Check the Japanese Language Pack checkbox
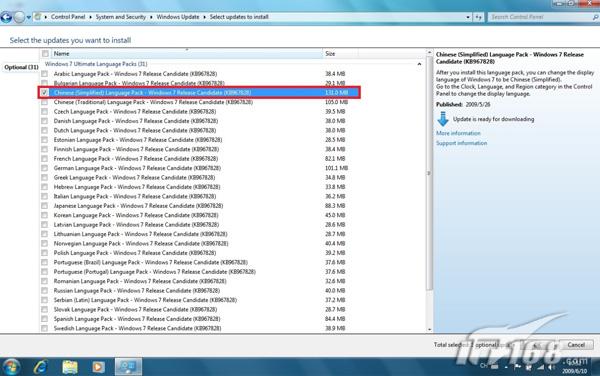Image resolution: width=600 pixels, height=376 pixels. click(45, 206)
